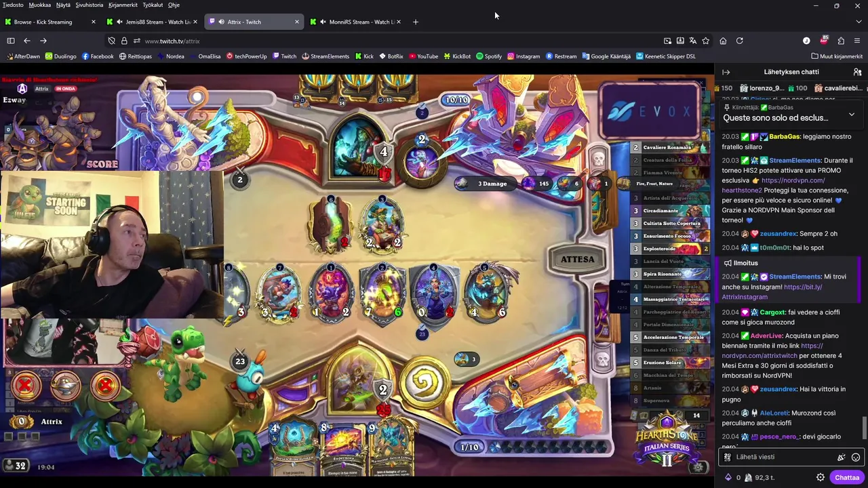Open the Työkalut menu
This screenshot has width=868, height=488.
coord(153,5)
